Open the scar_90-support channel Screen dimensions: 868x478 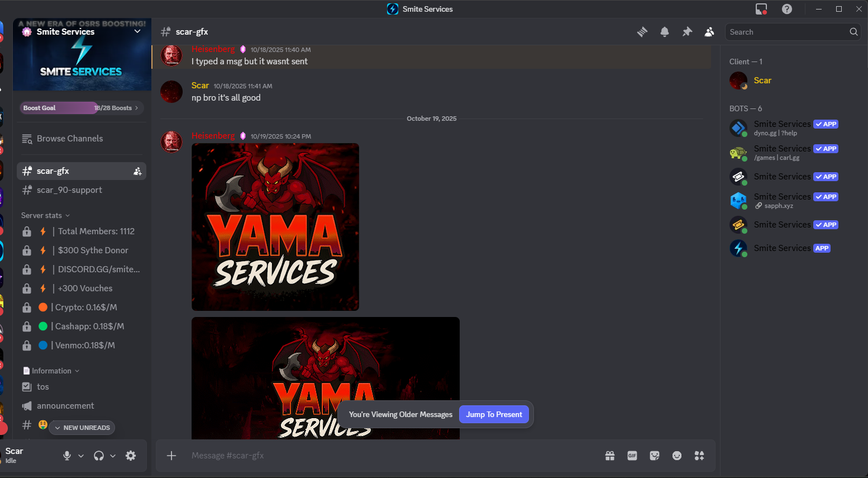82,190
